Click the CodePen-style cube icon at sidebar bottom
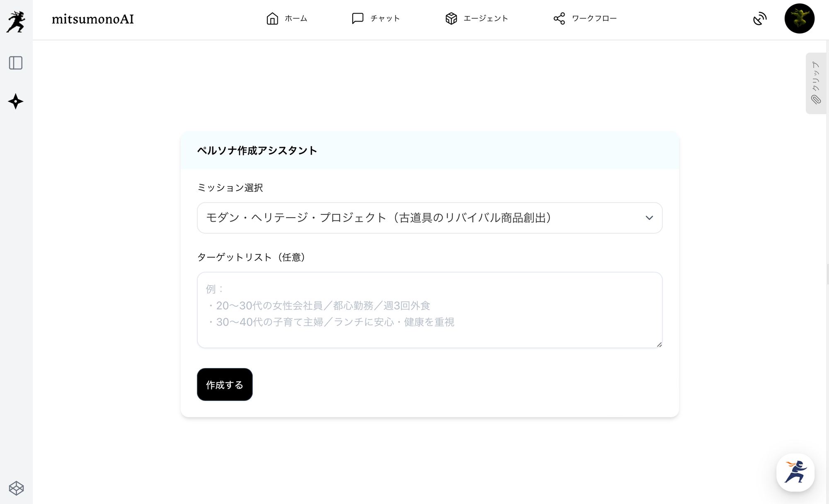This screenshot has width=829, height=504. [x=16, y=488]
